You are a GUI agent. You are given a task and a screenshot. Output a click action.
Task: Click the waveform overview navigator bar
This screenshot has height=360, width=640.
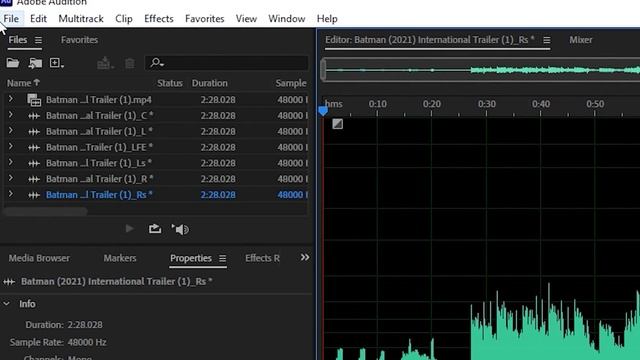[x=482, y=70]
